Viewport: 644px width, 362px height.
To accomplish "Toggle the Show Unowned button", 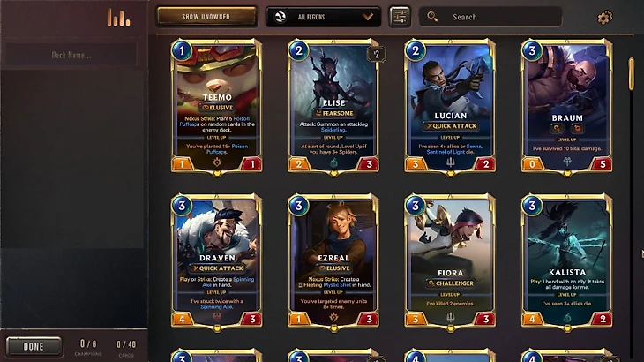I will (x=207, y=17).
